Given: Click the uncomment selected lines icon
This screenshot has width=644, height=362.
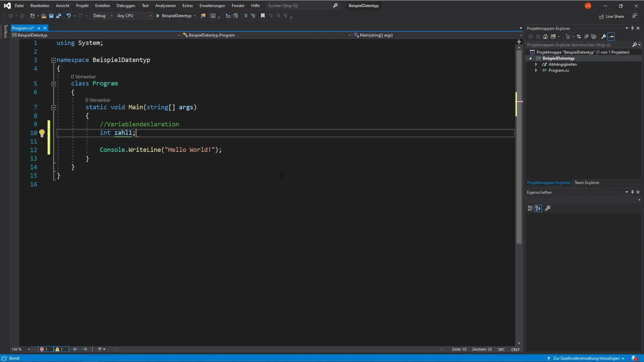Looking at the screenshot, I should [x=253, y=16].
